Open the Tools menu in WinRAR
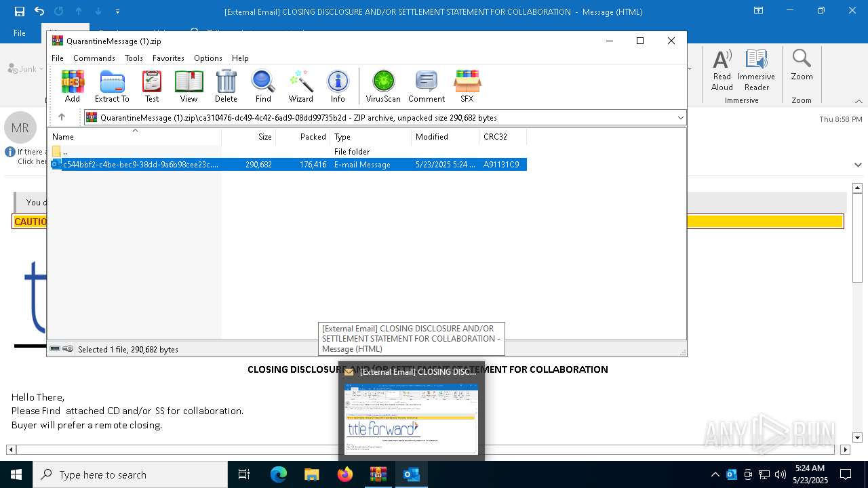868x488 pixels. 134,58
